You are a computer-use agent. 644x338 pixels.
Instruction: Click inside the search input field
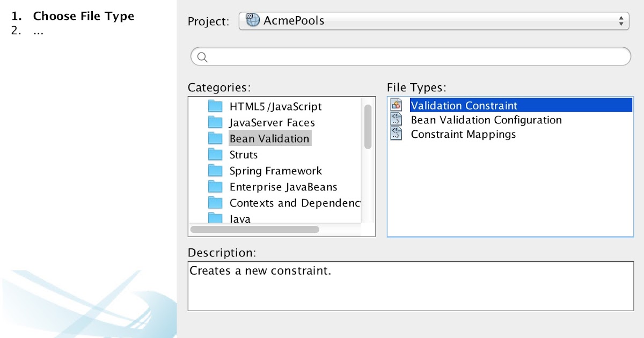pyautogui.click(x=376, y=56)
